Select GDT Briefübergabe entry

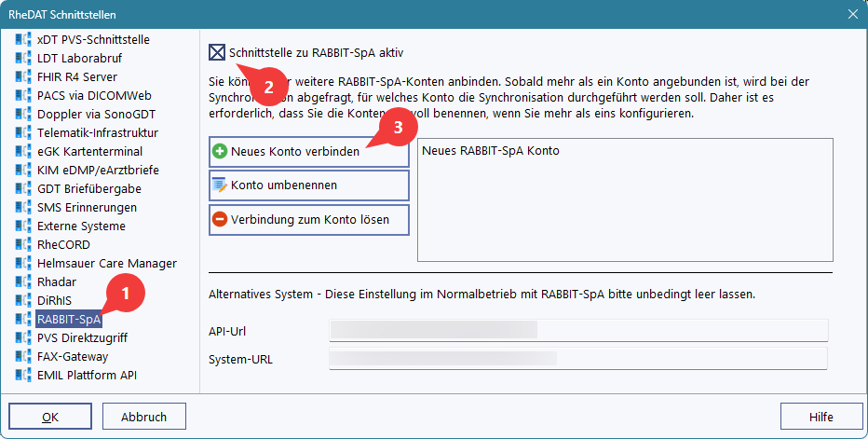click(89, 188)
